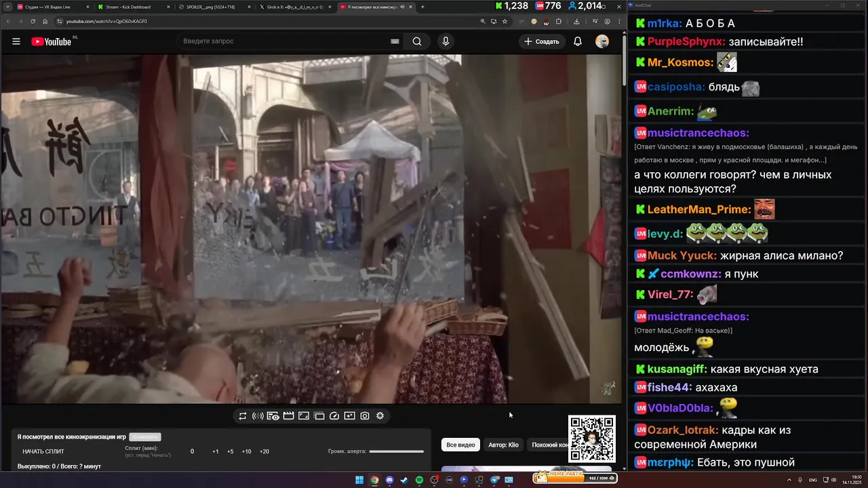Click the clapperboard icon in video toolbar
The image size is (868, 488).
tap(288, 416)
